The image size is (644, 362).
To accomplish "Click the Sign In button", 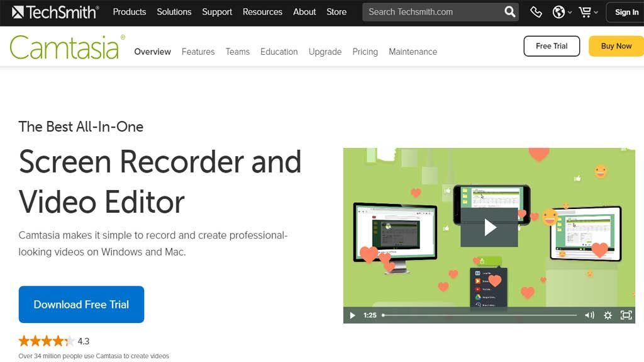I will [x=626, y=12].
